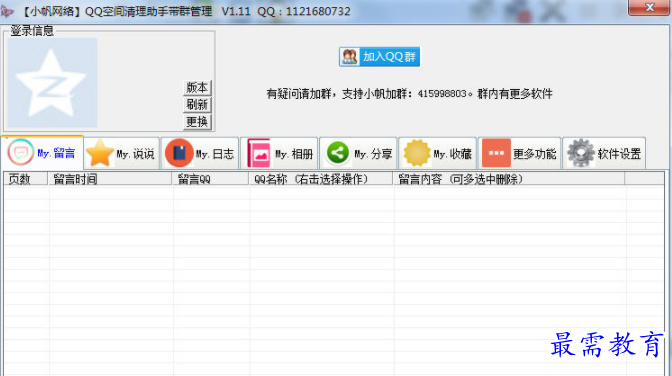The height and width of the screenshot is (376, 672).
Task: Open the 软件设置 tab
Action: pos(604,153)
